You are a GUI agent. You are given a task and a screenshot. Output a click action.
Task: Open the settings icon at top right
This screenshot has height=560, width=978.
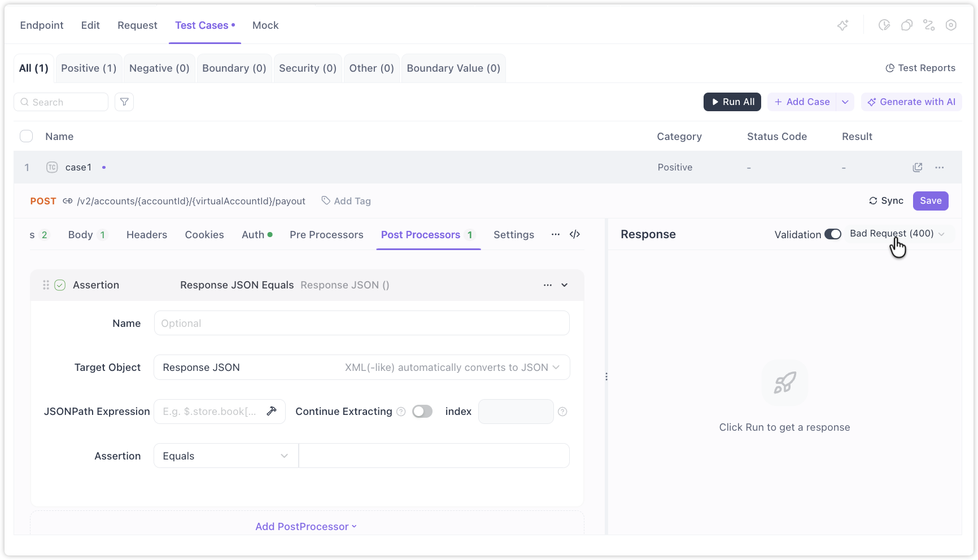click(x=951, y=25)
